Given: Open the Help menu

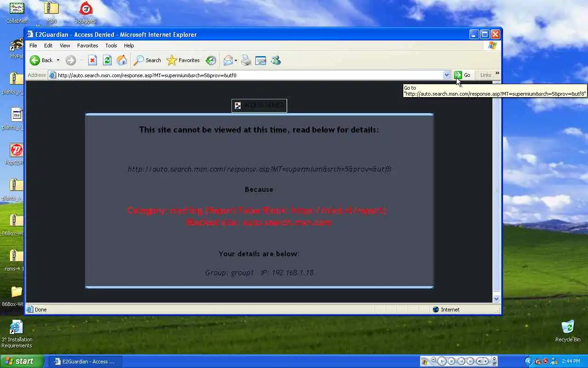Looking at the screenshot, I should tap(129, 46).
